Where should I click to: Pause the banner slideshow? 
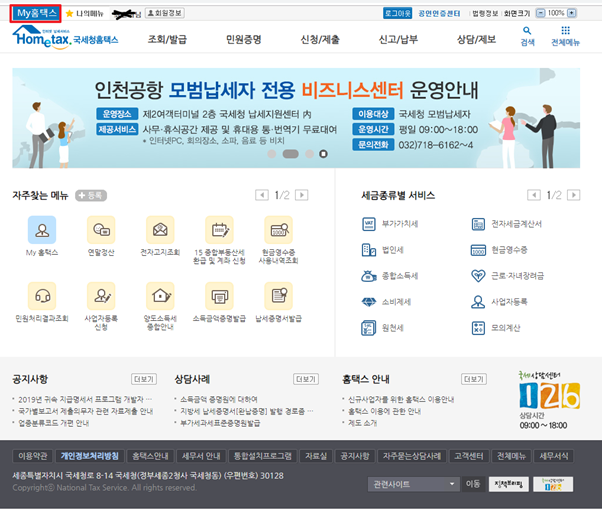323,154
